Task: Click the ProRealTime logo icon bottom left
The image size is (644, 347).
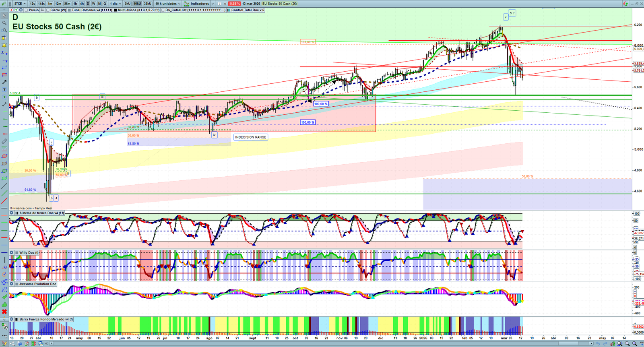Action: [4, 343]
